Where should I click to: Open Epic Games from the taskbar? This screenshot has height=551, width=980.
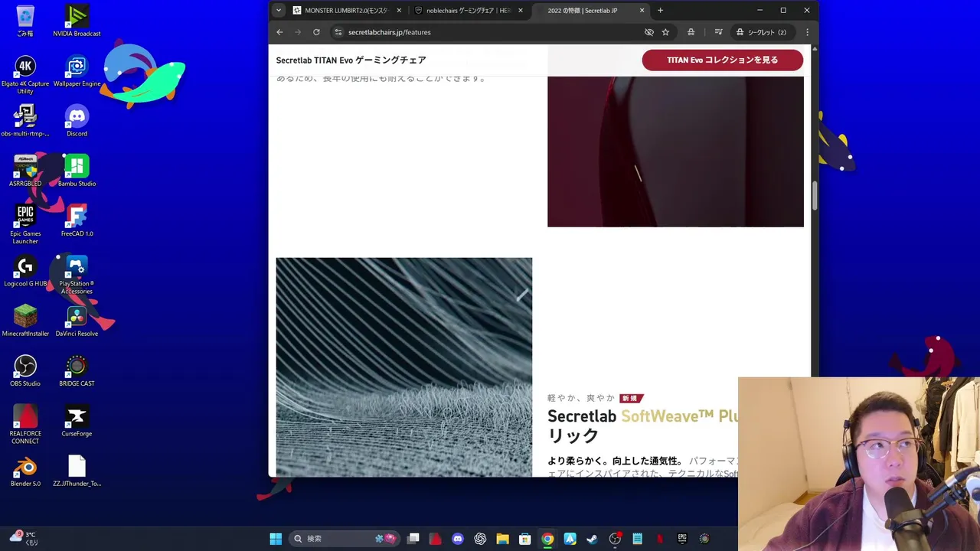point(682,539)
